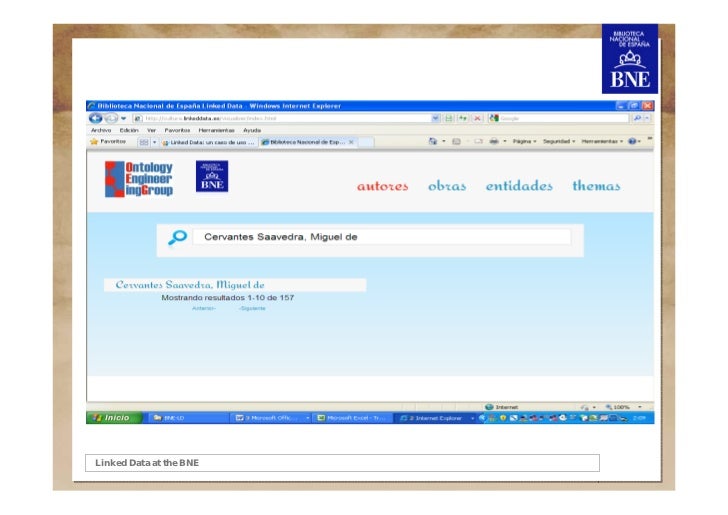Click the search field containing Cervantes Saavedra
Screen dimensions: 728x515
point(383,237)
